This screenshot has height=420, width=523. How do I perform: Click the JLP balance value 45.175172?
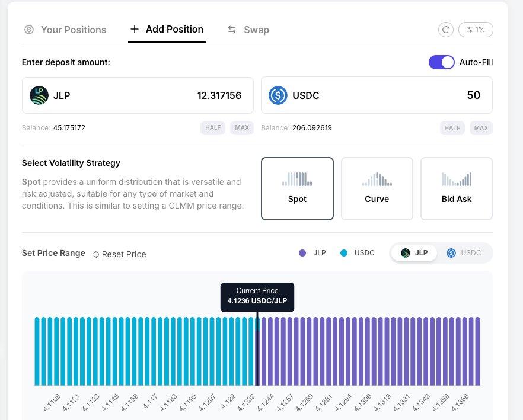coord(69,128)
